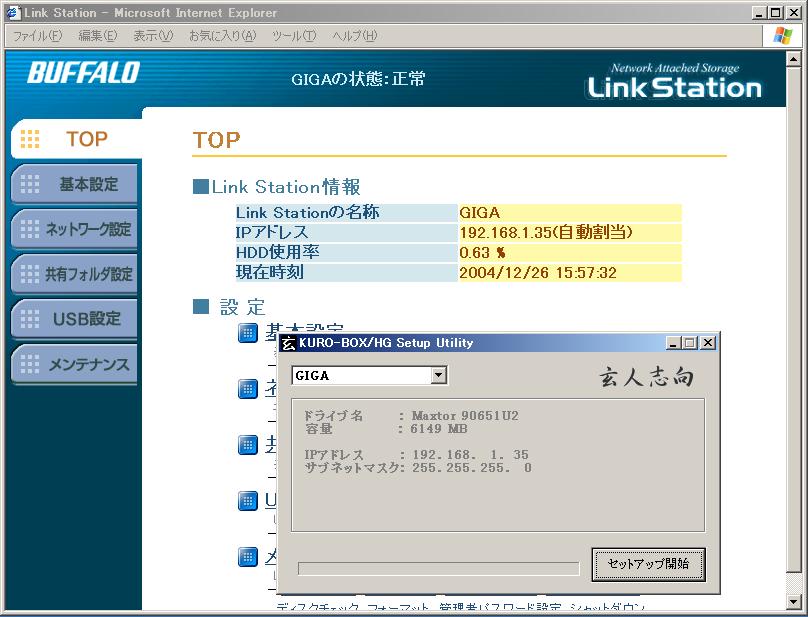
Task: Click the 6149 MB capacity text
Action: (439, 428)
